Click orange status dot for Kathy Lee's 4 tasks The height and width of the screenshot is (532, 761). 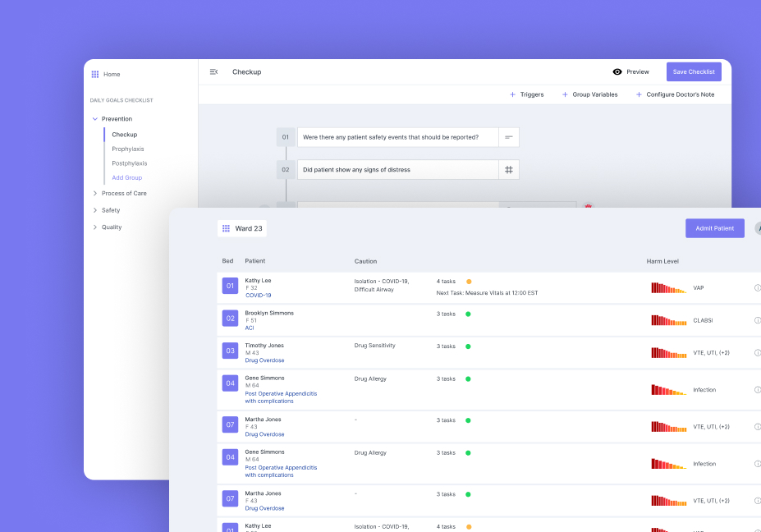(469, 282)
